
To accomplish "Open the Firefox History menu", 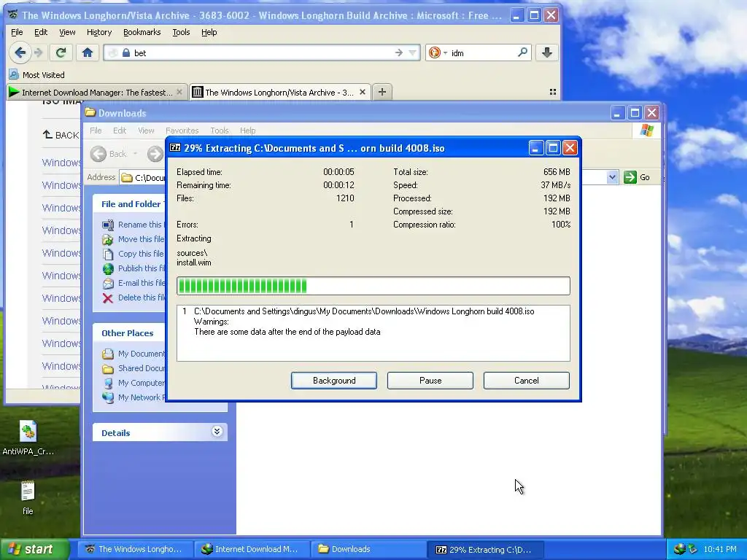I will [99, 32].
